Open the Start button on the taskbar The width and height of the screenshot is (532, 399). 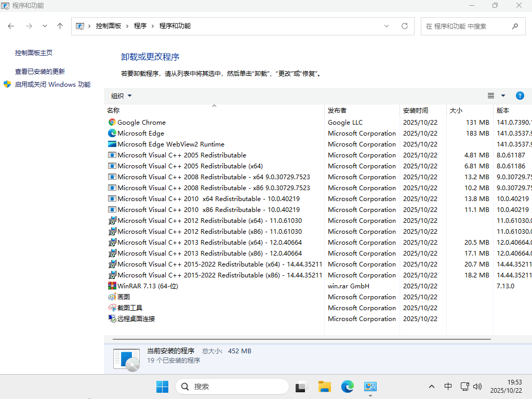162,387
